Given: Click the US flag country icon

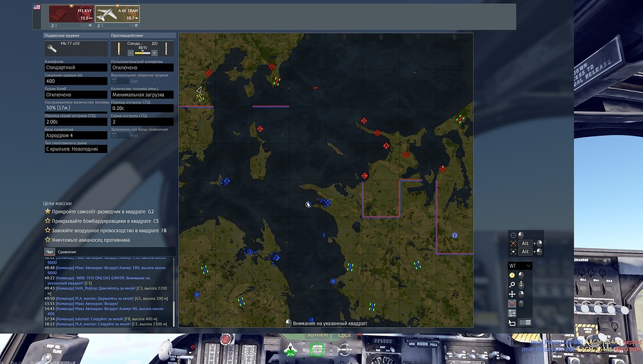Looking at the screenshot, I should pyautogui.click(x=37, y=7).
